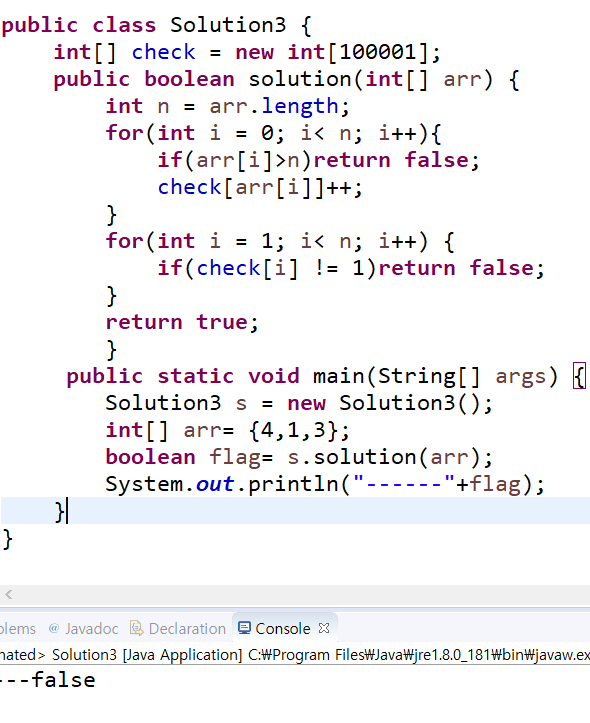Click the 'new int[100001]' declaration line
590x723 pixels.
pyautogui.click(x=248, y=52)
